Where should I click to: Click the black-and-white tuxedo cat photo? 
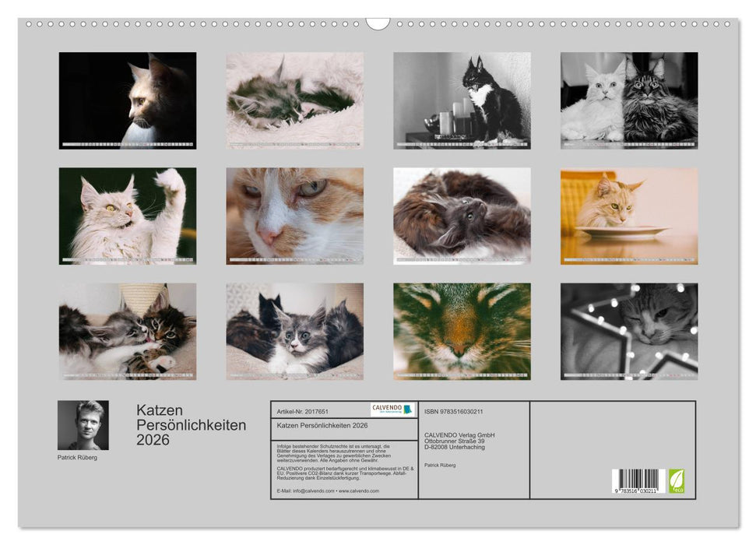(465, 100)
